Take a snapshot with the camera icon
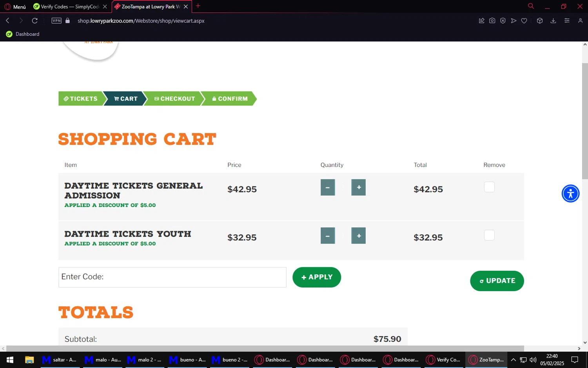Viewport: 588px width, 368px height. coord(492,21)
